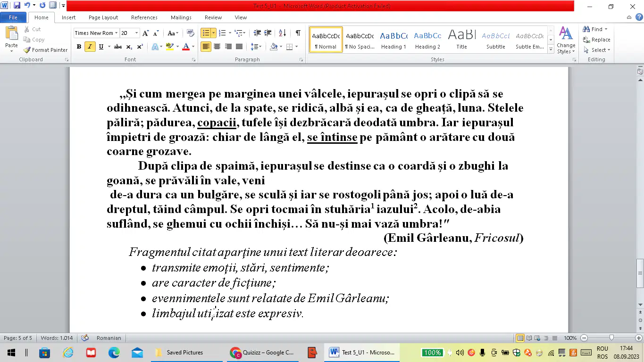This screenshot has height=362, width=644.
Task: Save the document from the quick access toolbar
Action: [x=17, y=6]
